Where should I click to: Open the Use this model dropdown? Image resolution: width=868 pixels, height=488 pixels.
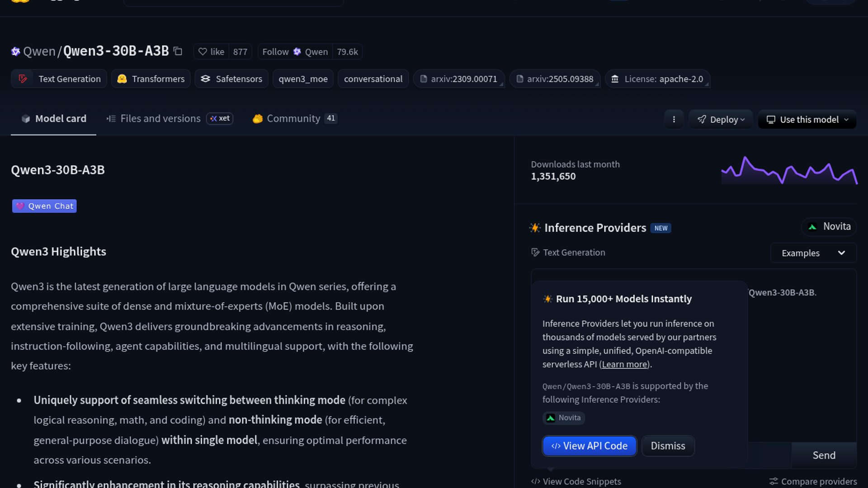click(807, 120)
